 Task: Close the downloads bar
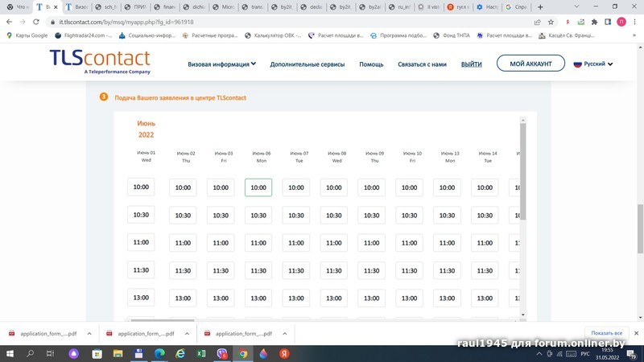click(636, 333)
